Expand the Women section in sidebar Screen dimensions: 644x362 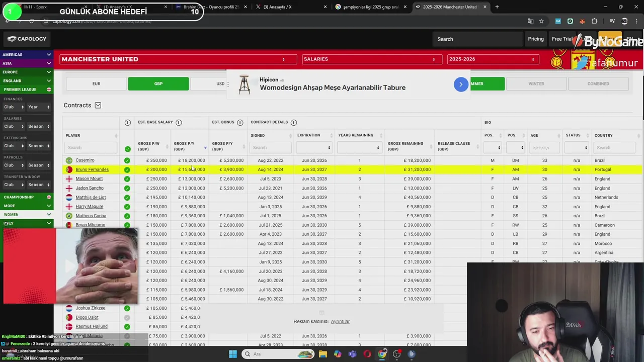(x=27, y=215)
